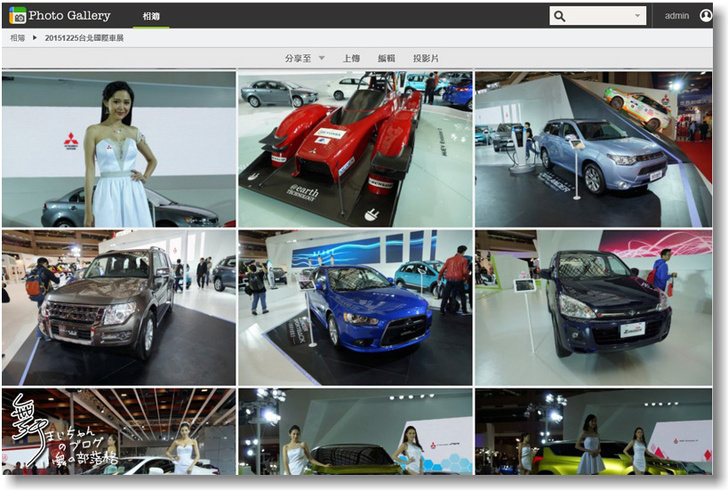Click the 編輯 edit button

[x=386, y=58]
